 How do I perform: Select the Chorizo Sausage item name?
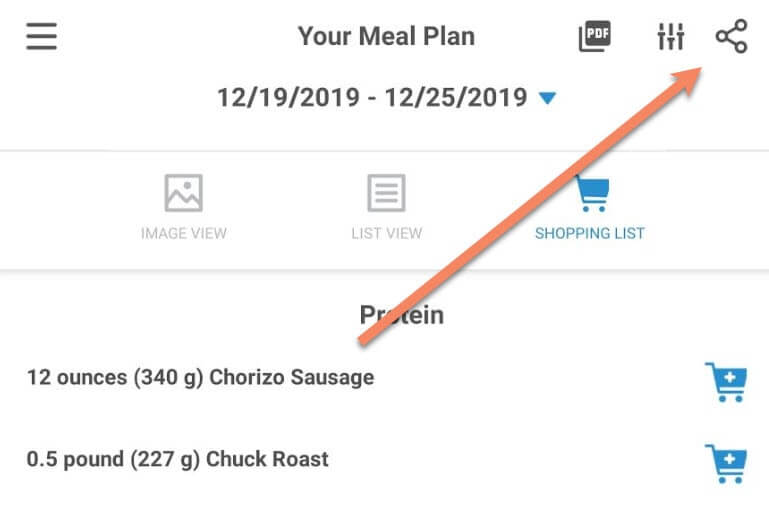click(291, 378)
